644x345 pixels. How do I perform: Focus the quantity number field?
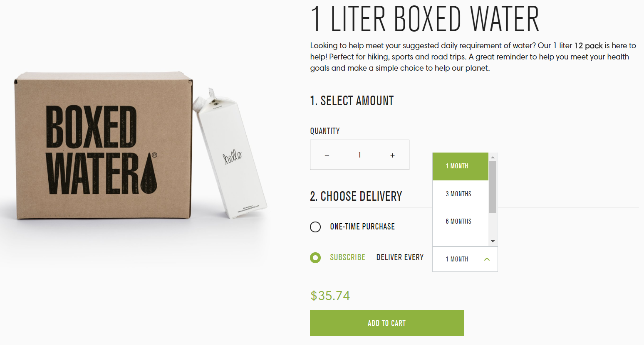click(x=360, y=155)
